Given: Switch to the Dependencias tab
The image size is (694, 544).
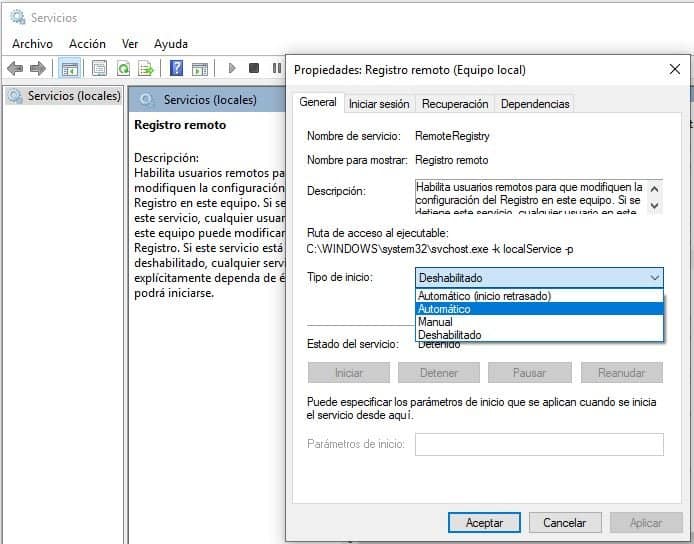Looking at the screenshot, I should [x=535, y=104].
